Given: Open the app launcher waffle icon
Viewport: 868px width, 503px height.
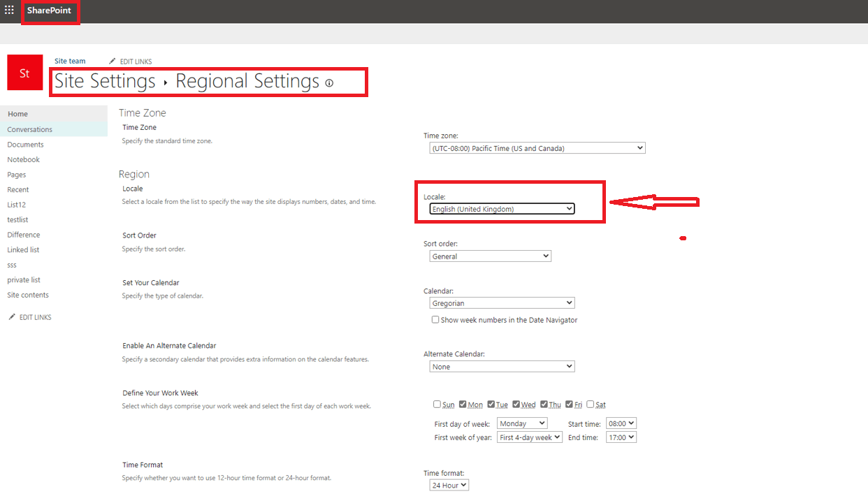Looking at the screenshot, I should 9,10.
